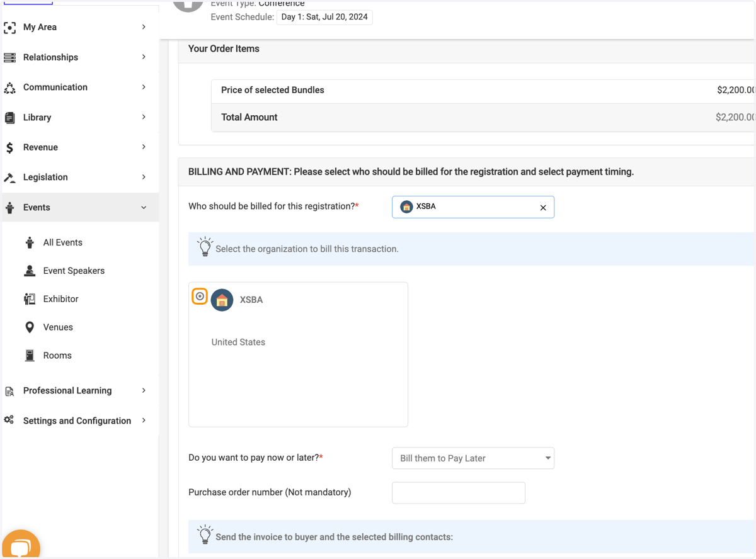
Task: Select the XSBA organization radio button
Action: [200, 296]
